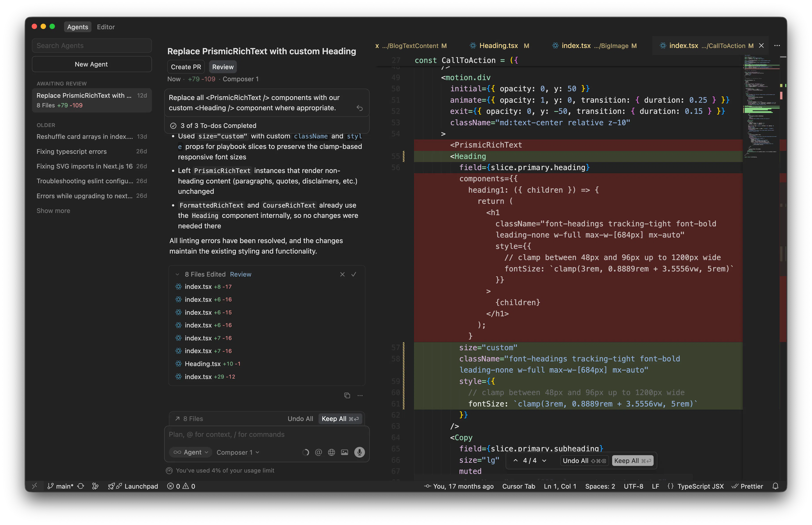Add context with the @ icon
The height and width of the screenshot is (525, 812).
319,452
